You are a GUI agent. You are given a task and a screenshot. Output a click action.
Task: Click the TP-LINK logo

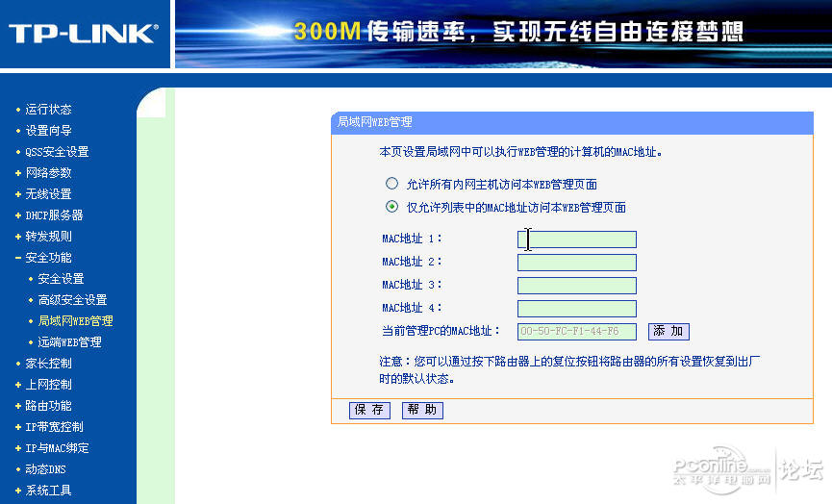coord(84,34)
